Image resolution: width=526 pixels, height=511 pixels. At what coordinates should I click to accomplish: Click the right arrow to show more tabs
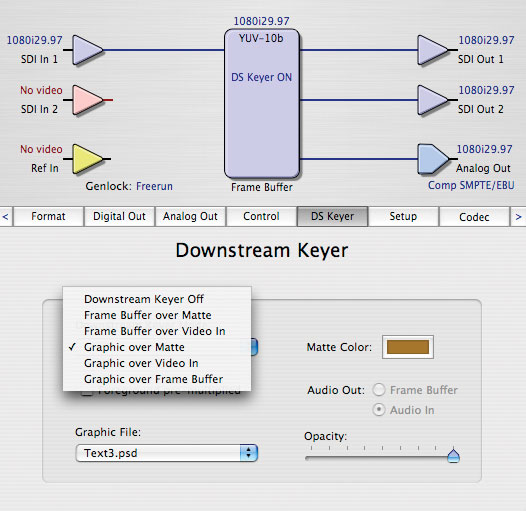pos(518,217)
